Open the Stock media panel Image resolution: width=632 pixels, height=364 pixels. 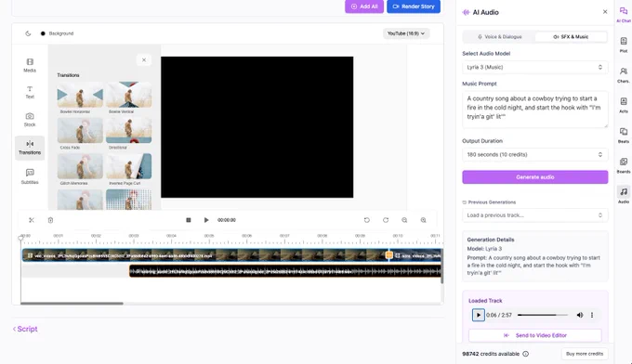pyautogui.click(x=30, y=120)
